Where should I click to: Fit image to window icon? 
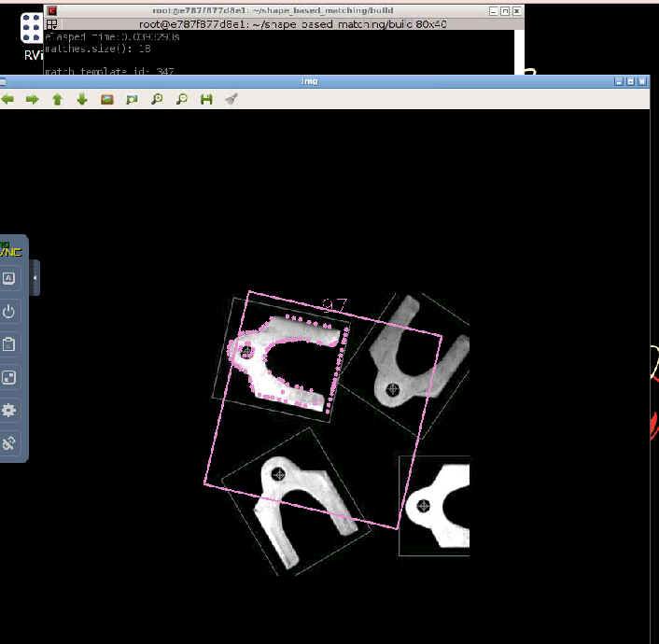tap(132, 99)
